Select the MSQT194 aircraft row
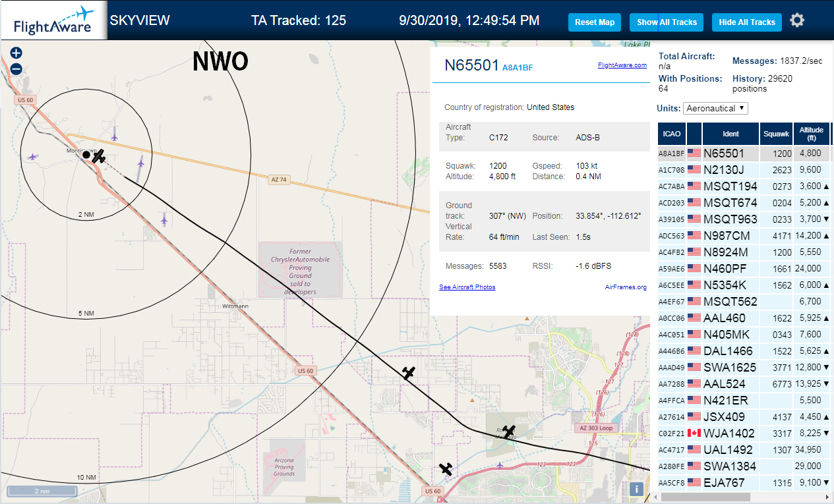Screen dimensions: 834x504 tap(745, 186)
